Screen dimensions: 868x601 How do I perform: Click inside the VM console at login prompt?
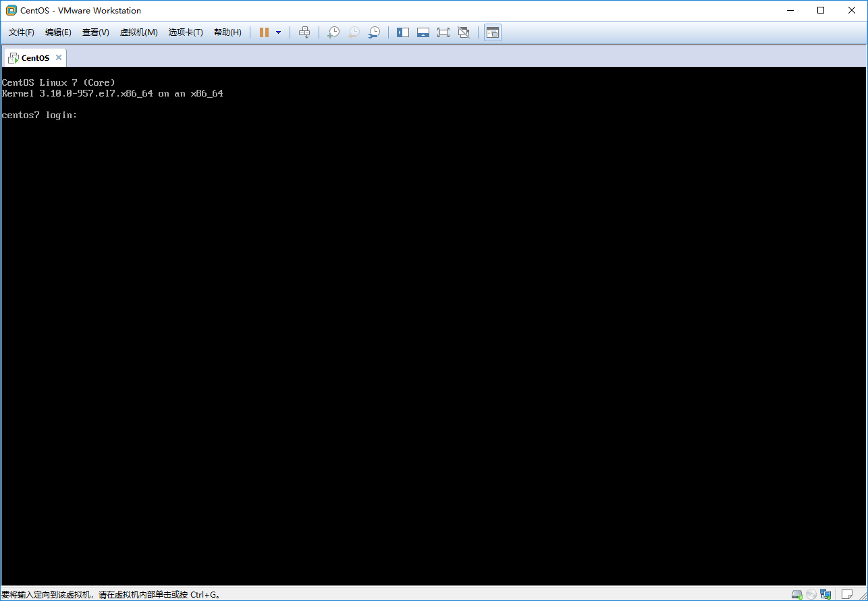[40, 115]
